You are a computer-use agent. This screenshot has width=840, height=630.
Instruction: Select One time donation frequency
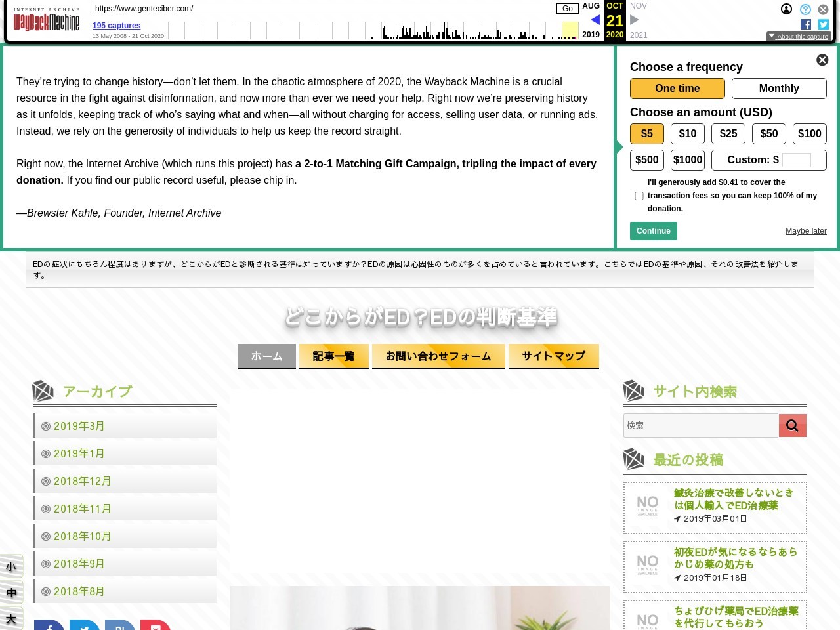pyautogui.click(x=677, y=89)
